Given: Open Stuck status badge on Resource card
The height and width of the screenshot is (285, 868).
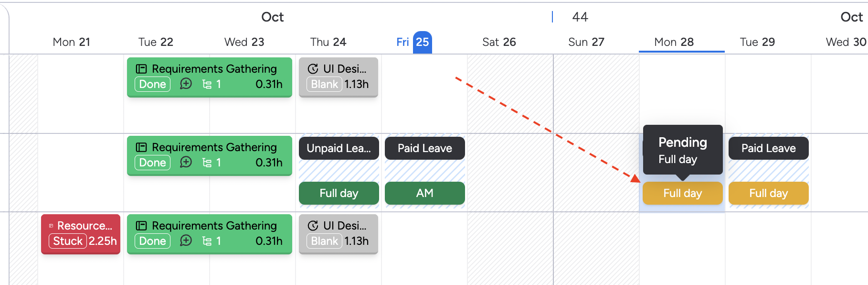Looking at the screenshot, I should [x=67, y=241].
